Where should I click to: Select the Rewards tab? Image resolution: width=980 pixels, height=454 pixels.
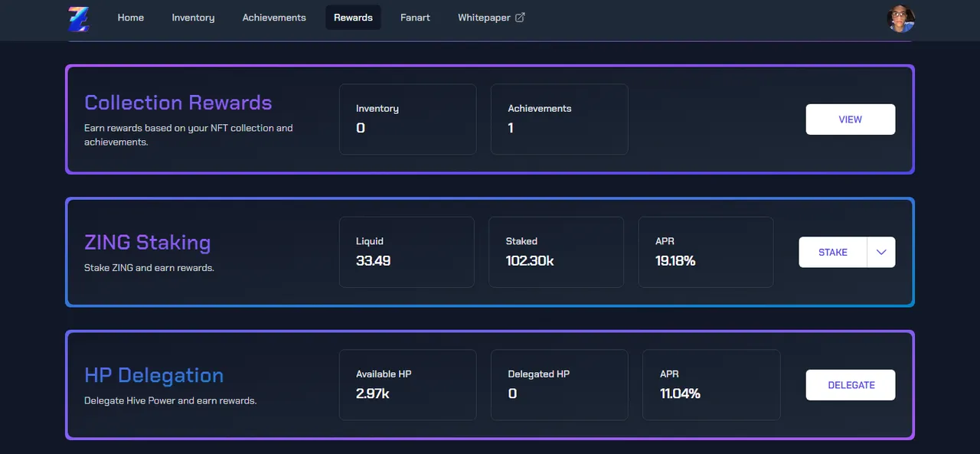click(353, 18)
